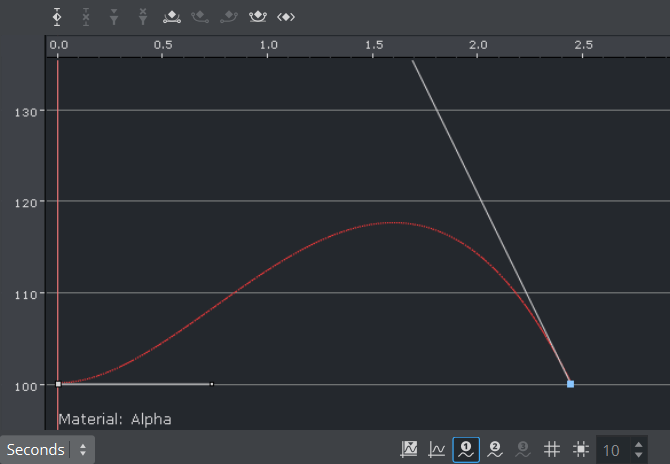Click the add keyframe icon in top toolbar
Viewport: 670px width, 464px height.
(57, 17)
